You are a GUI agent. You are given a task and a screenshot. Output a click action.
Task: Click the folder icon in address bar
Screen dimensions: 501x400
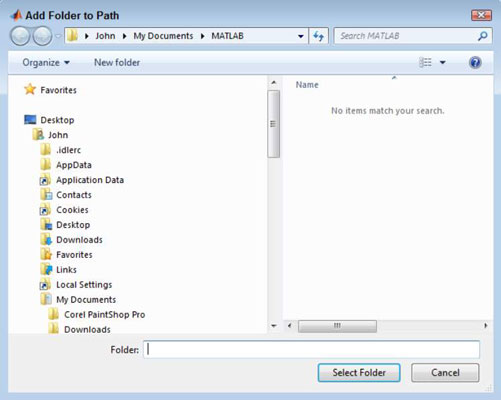click(72, 35)
